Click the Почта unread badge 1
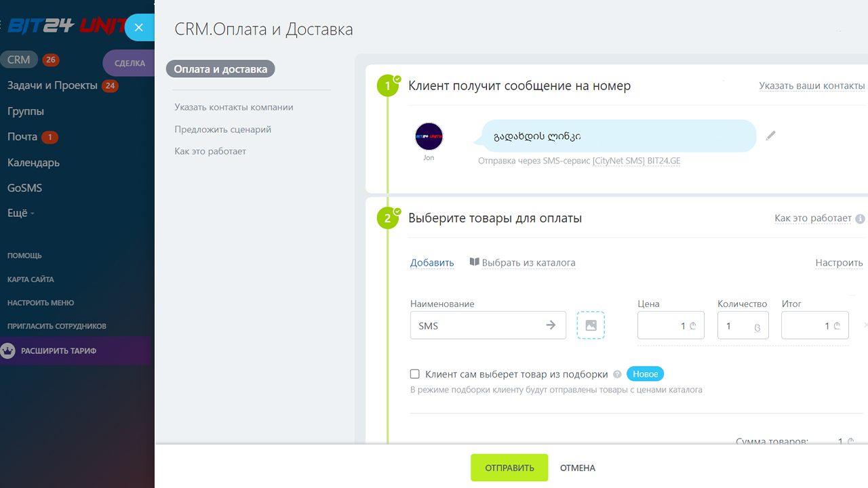 point(50,137)
